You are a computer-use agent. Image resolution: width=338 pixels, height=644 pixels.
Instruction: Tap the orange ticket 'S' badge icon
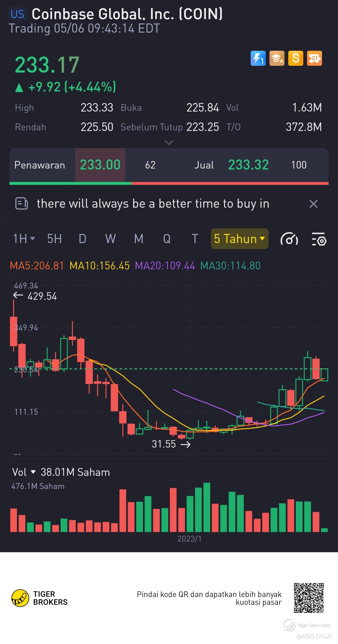click(x=315, y=58)
